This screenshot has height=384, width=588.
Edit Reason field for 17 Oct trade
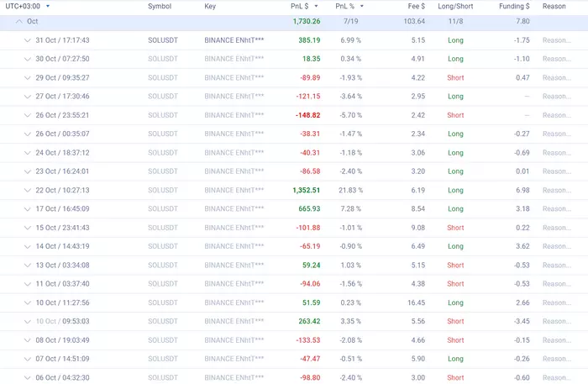coord(557,209)
